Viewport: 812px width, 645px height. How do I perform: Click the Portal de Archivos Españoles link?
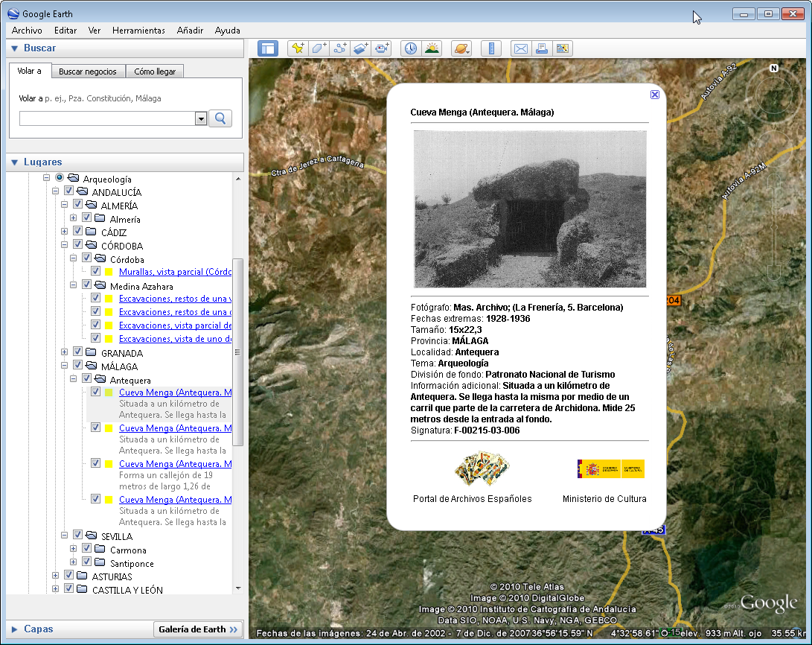click(x=473, y=499)
